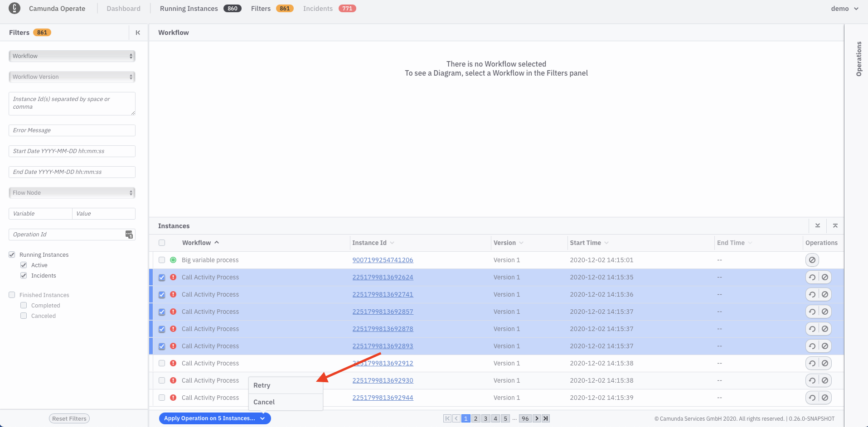
Task: Open Apply Operation on 5 Instances dropdown
Action: point(215,418)
